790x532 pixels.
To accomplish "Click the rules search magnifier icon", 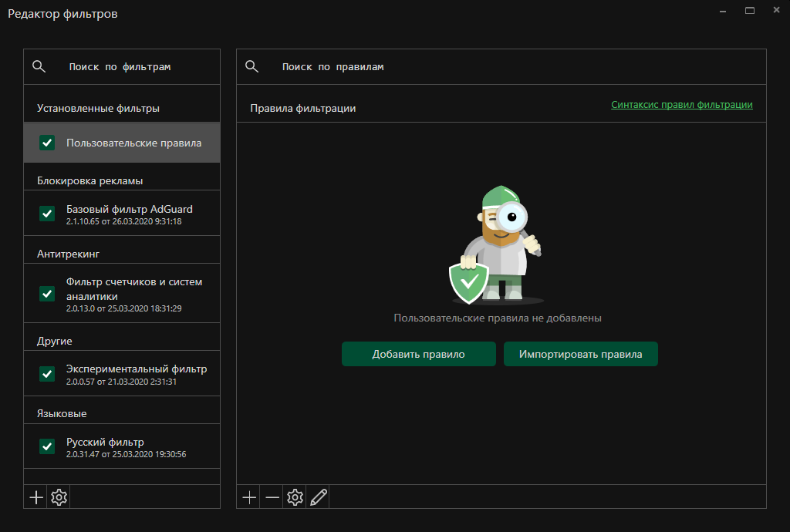I will (252, 66).
